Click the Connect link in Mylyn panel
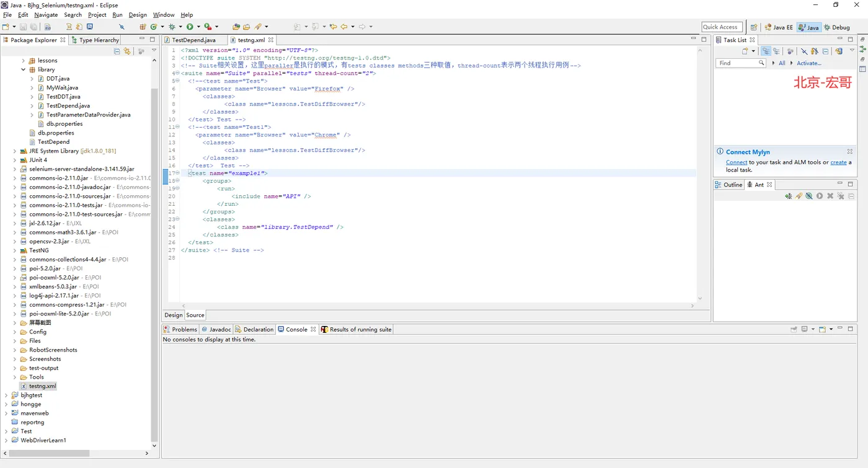 tap(737, 162)
